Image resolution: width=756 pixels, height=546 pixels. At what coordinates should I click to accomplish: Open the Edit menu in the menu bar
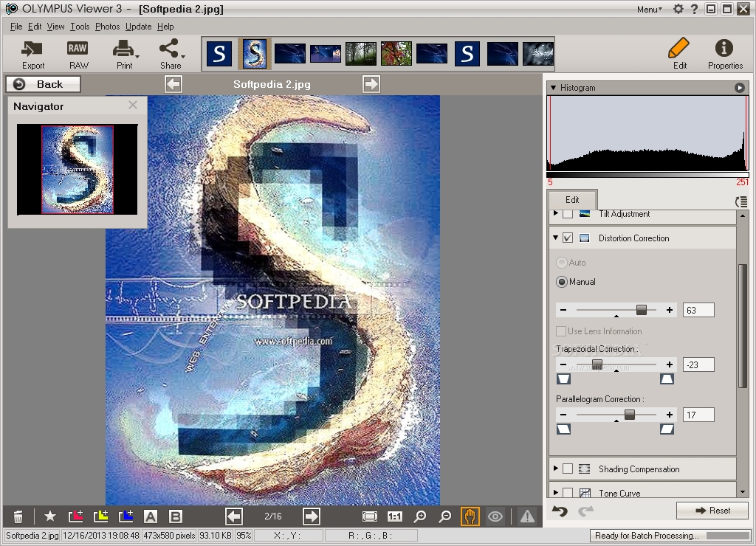click(35, 27)
